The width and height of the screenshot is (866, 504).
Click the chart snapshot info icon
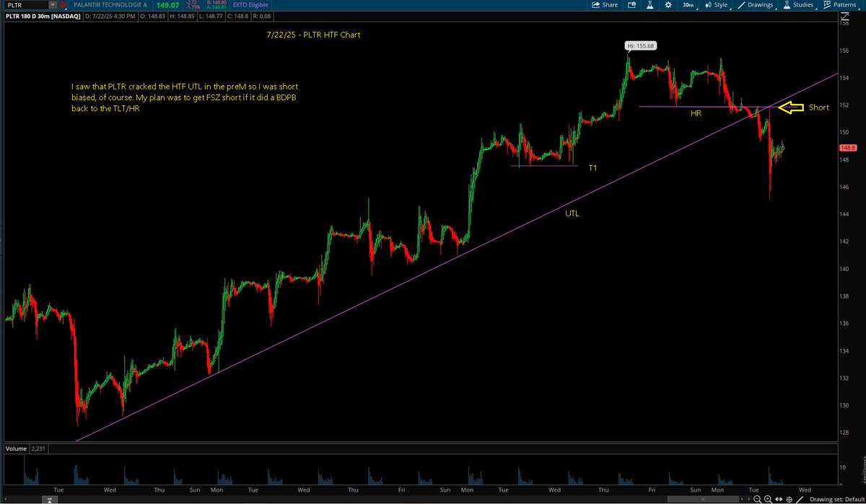pyautogui.click(x=632, y=5)
